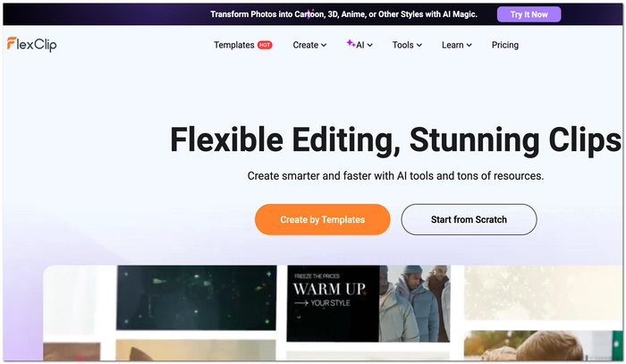The image size is (626, 364).
Task: Click the Try It Now button
Action: [x=529, y=14]
